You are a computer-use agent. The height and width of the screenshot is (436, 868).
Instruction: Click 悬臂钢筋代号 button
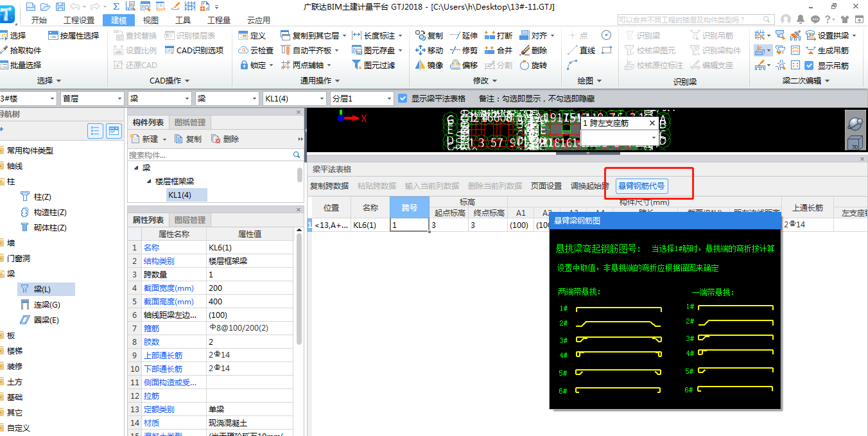coord(641,186)
